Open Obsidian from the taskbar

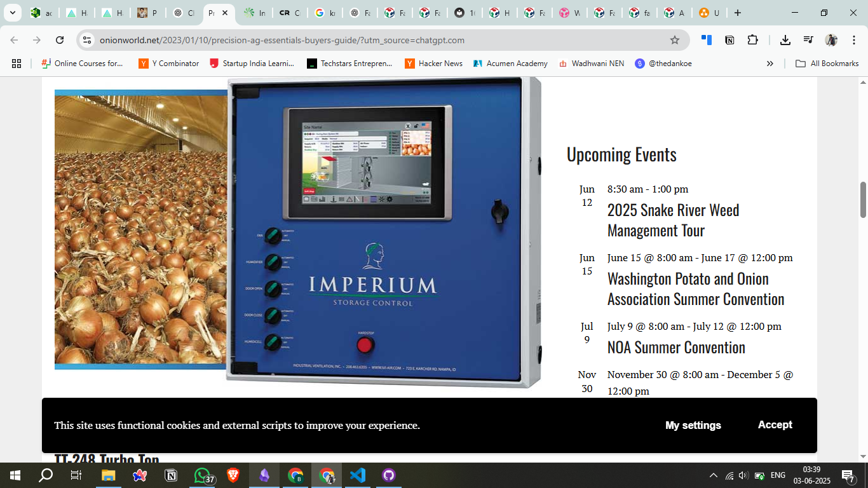[x=264, y=475]
